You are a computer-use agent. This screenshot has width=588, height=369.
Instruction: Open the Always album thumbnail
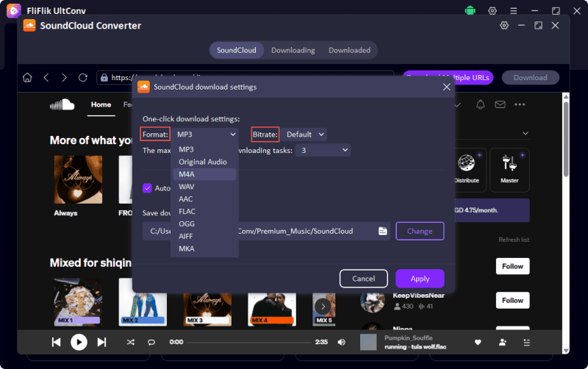pos(78,179)
